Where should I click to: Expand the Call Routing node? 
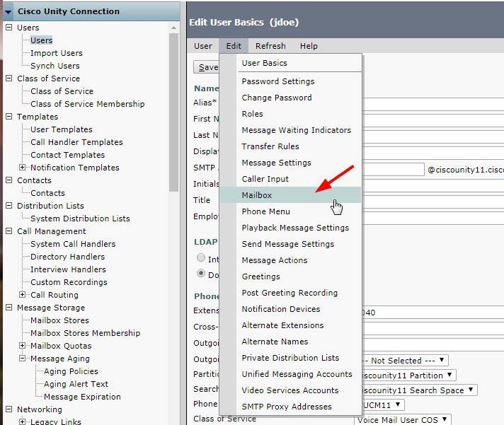[x=22, y=294]
